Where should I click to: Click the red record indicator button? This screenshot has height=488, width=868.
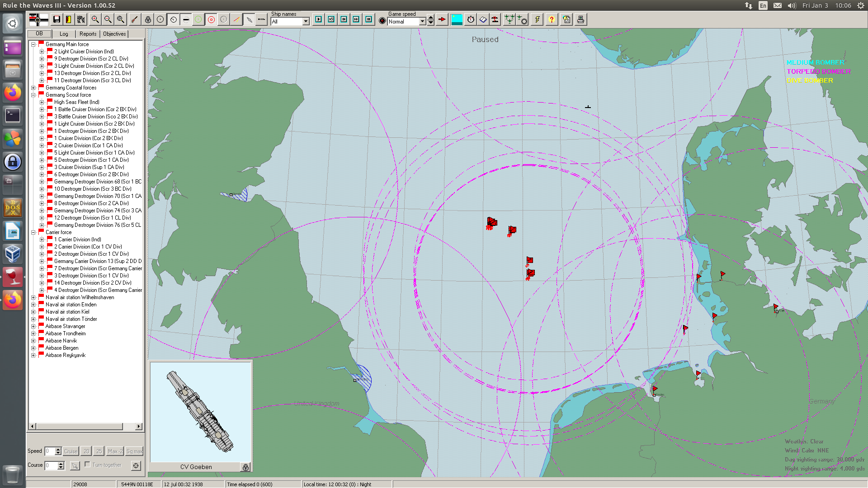coord(382,21)
